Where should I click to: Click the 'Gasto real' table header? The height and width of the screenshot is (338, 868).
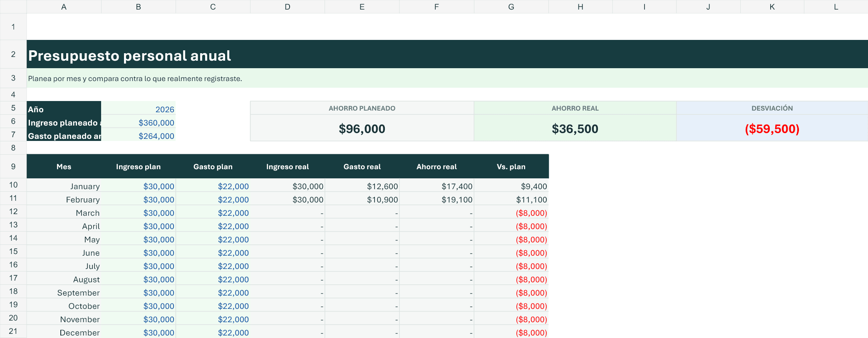362,167
